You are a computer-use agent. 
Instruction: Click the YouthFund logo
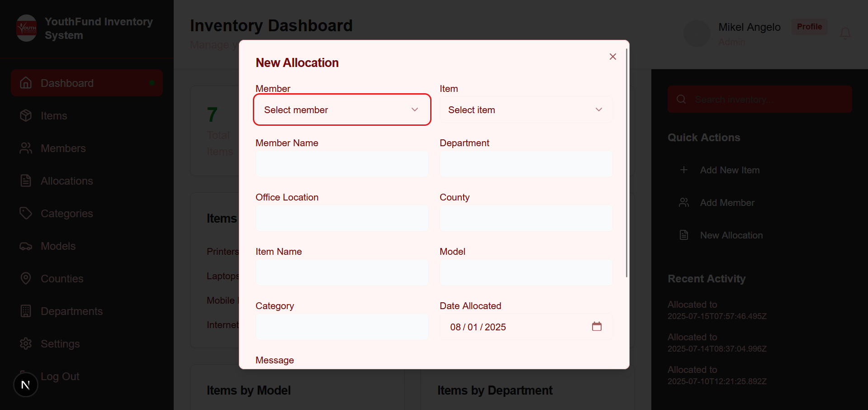[x=27, y=28]
